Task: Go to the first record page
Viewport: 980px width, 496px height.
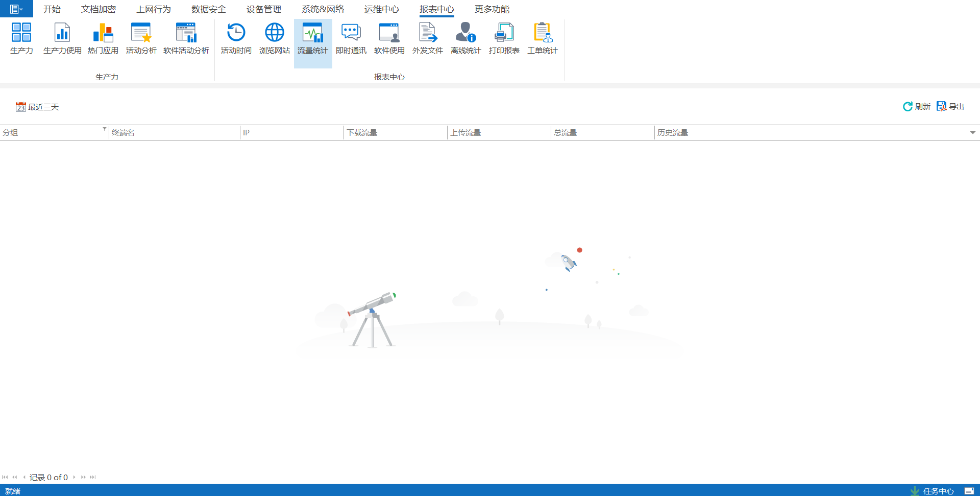Action: (x=5, y=477)
